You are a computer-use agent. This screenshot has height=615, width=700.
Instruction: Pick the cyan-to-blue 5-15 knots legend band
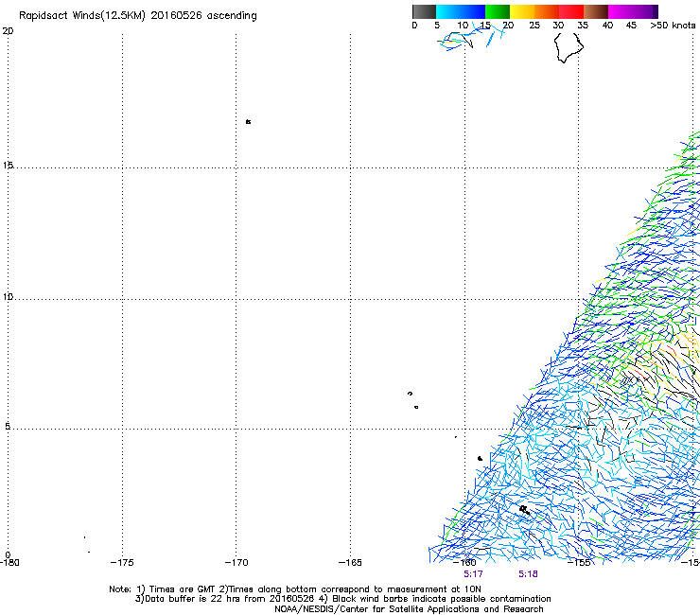tap(461, 11)
